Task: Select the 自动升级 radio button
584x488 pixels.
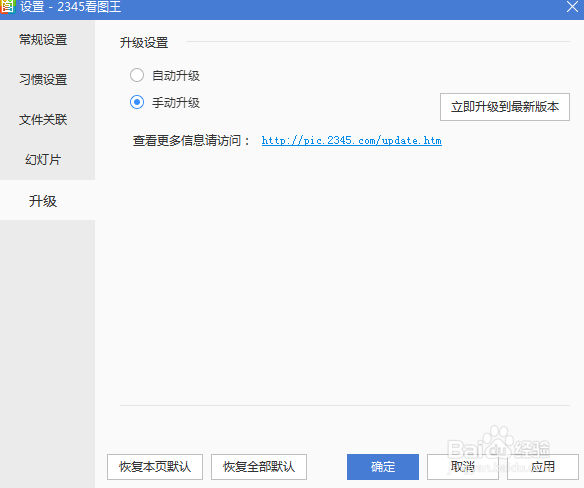Action: click(137, 75)
